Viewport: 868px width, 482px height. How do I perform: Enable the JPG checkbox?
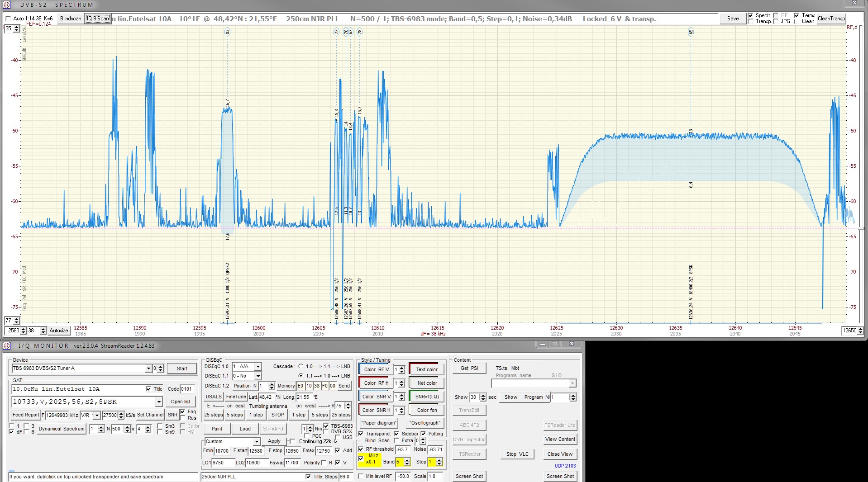point(776,21)
